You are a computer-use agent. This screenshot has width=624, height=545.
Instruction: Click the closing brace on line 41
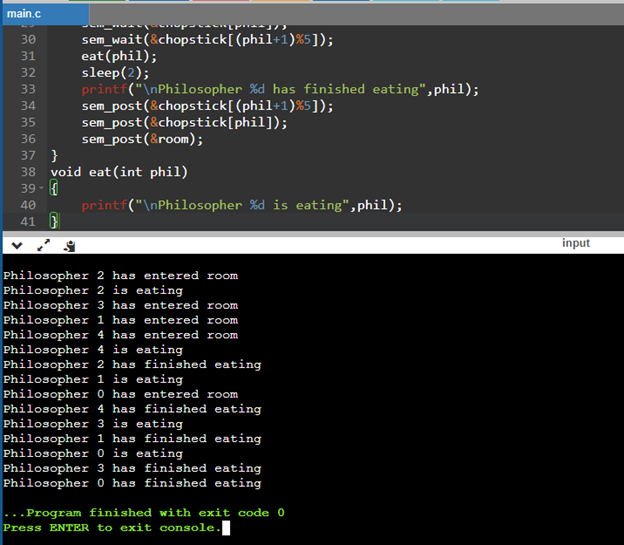(x=54, y=222)
